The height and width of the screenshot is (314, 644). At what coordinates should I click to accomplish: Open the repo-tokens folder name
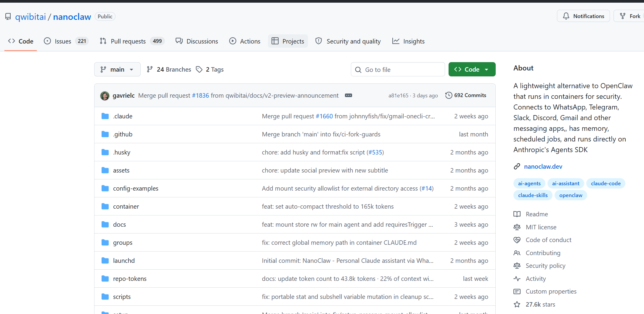(x=130, y=279)
